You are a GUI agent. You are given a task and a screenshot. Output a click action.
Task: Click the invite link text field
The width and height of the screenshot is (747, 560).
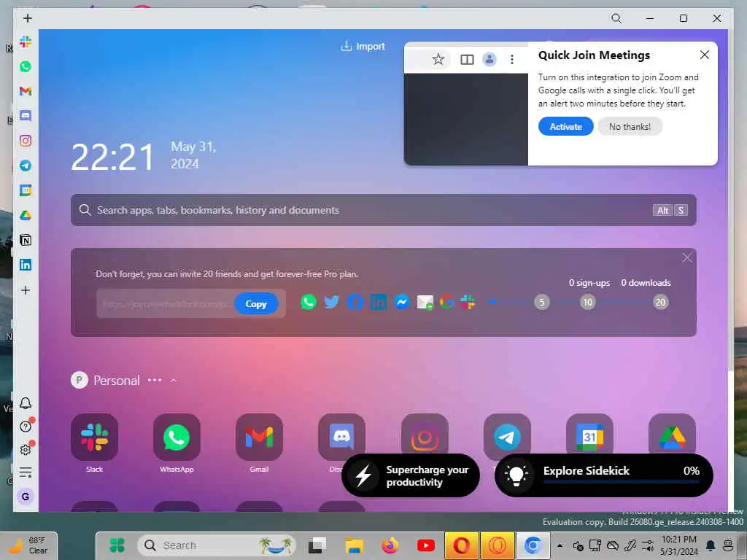[165, 303]
